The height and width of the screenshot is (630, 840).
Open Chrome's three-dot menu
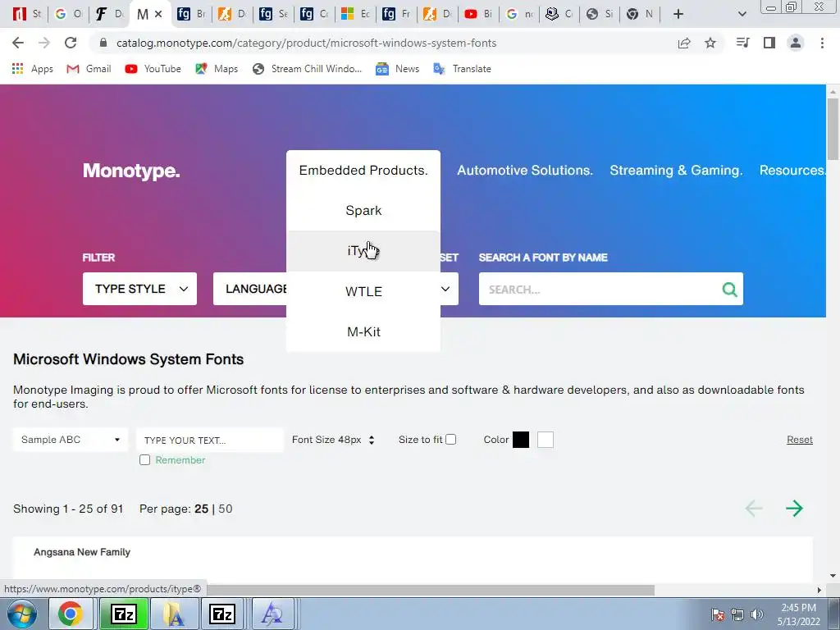(x=822, y=43)
